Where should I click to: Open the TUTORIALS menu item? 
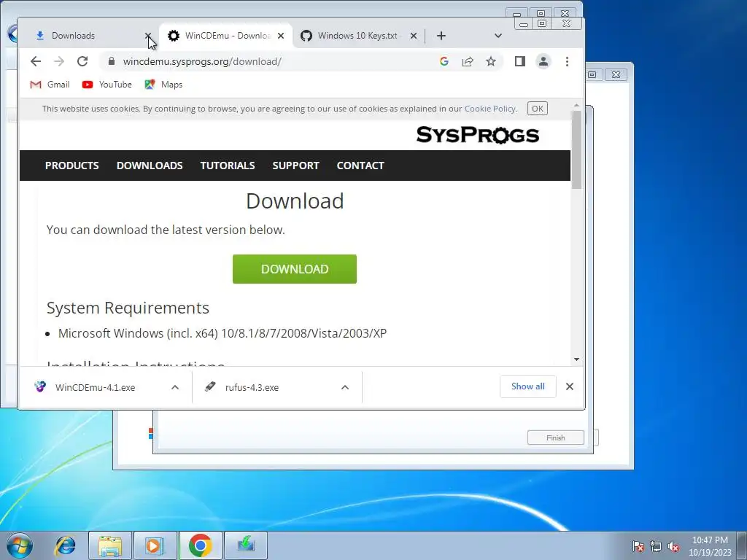(228, 166)
